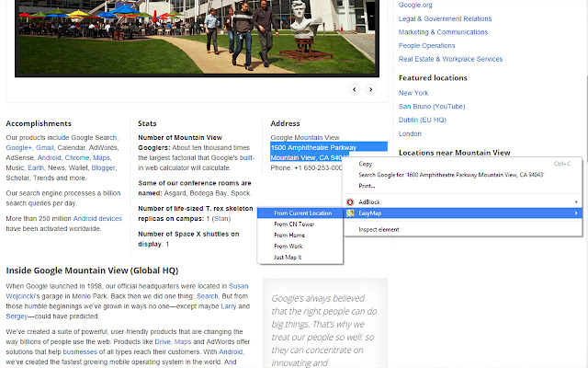
Task: Click the Google Mountain View address line
Action: pos(305,137)
